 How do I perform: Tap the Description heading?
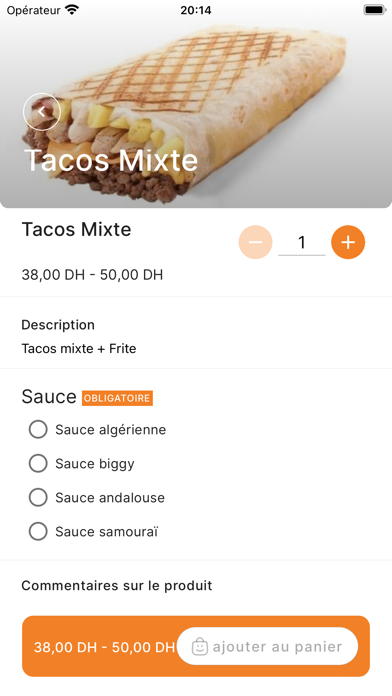(58, 325)
